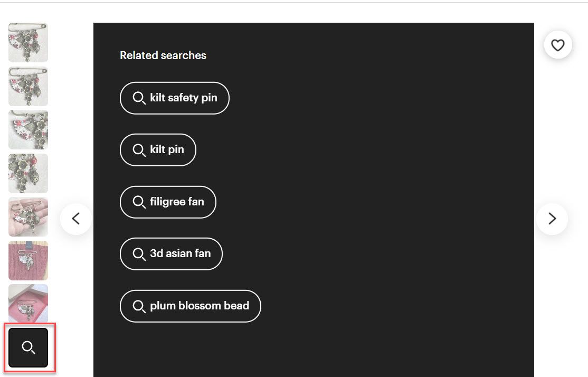Open the hanging flower charms thumbnail
Image resolution: width=588 pixels, height=377 pixels.
29,173
